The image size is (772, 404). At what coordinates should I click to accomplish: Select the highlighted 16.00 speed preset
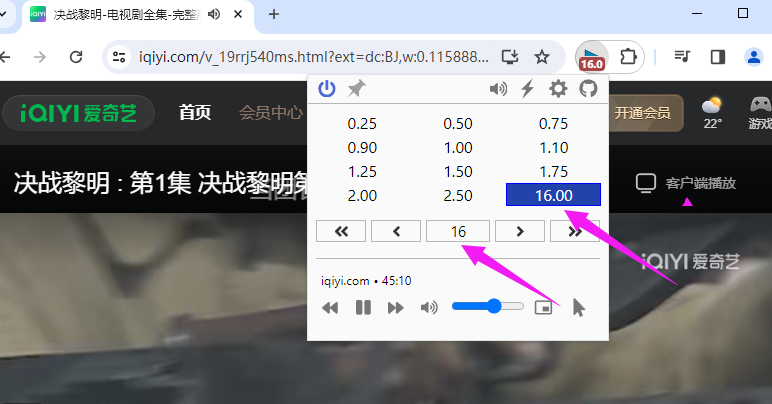coord(553,195)
